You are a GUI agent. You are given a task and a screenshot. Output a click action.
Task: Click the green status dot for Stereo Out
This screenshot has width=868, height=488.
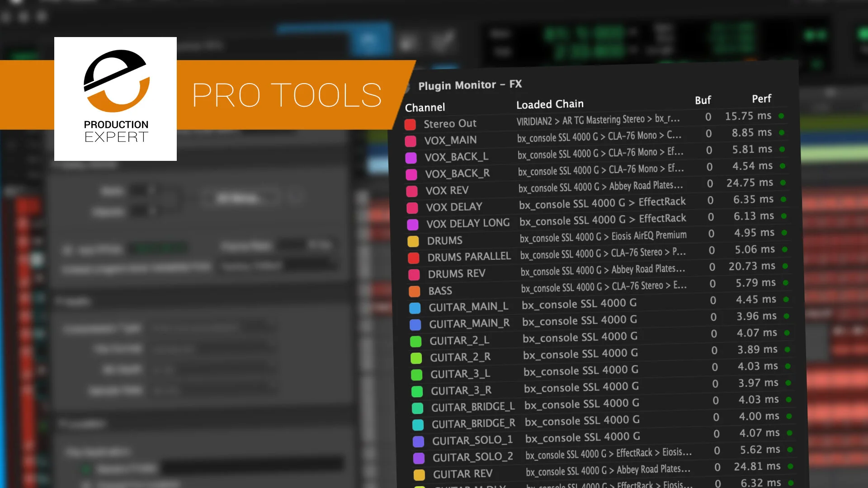tap(781, 116)
